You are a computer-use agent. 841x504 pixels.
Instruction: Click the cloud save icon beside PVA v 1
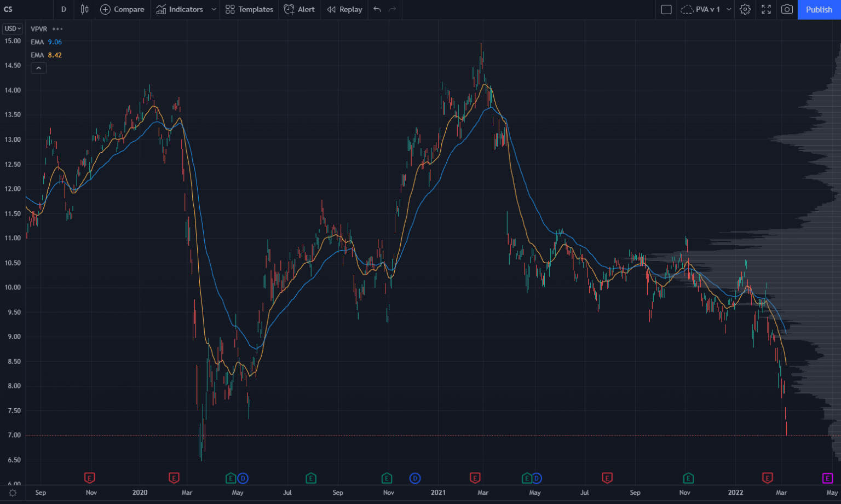tap(687, 9)
